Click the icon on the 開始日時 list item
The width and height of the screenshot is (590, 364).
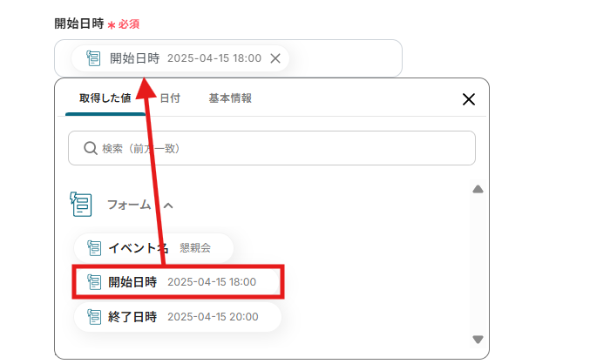(94, 282)
